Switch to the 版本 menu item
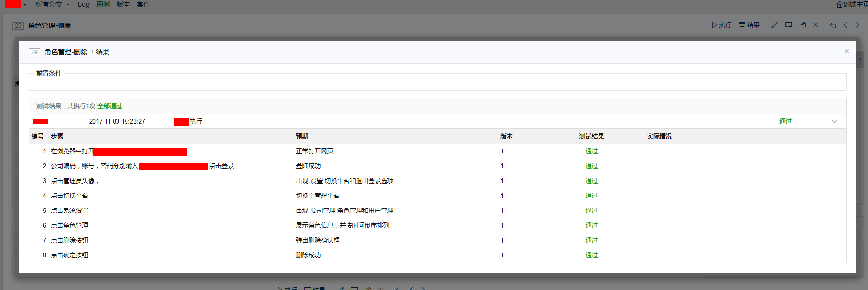868x290 pixels. (123, 4)
